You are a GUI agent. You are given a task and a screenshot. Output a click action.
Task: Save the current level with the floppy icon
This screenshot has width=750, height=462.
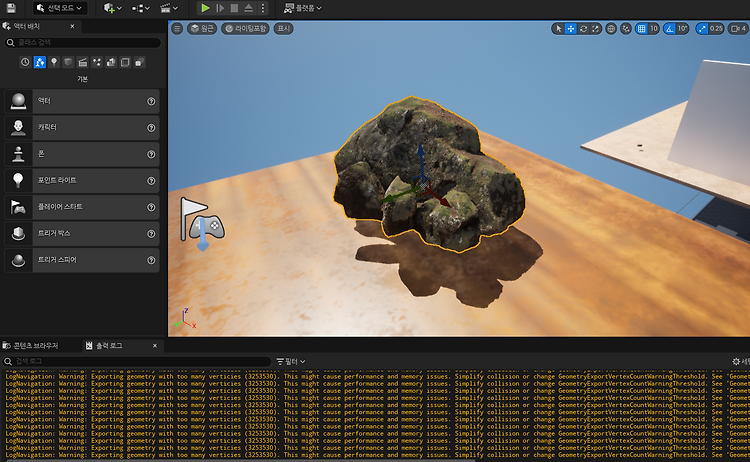(11, 8)
